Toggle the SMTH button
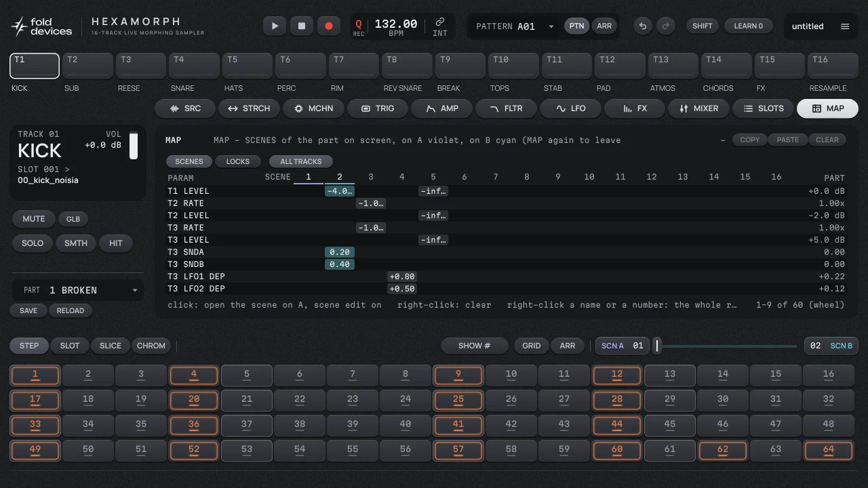The image size is (868, 488). point(76,243)
